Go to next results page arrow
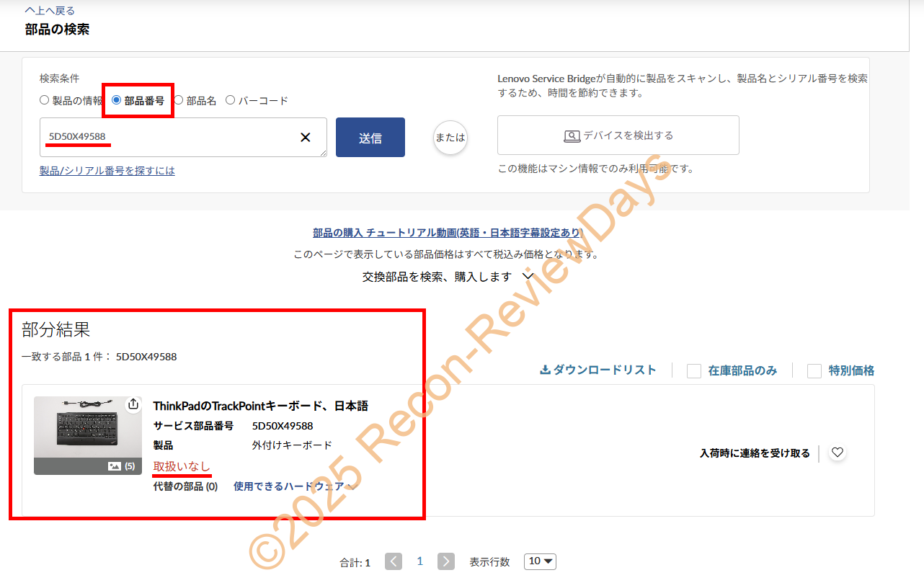The width and height of the screenshot is (924, 583). 446,561
